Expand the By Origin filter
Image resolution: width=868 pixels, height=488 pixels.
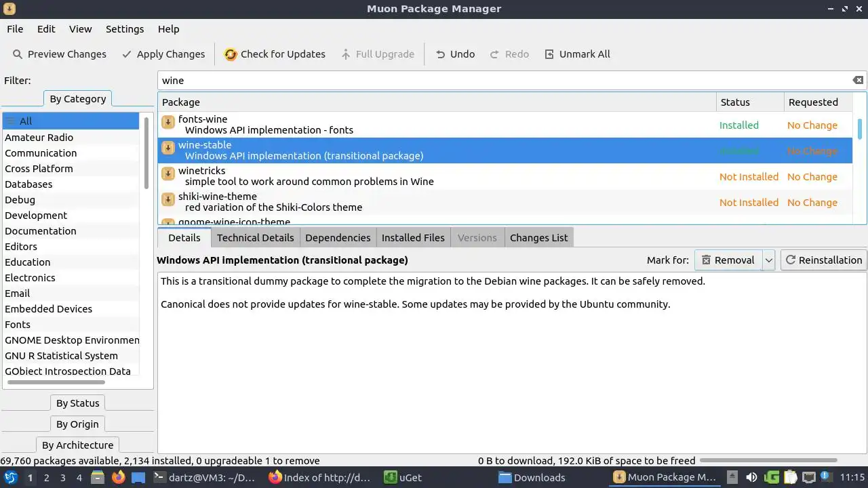[77, 424]
